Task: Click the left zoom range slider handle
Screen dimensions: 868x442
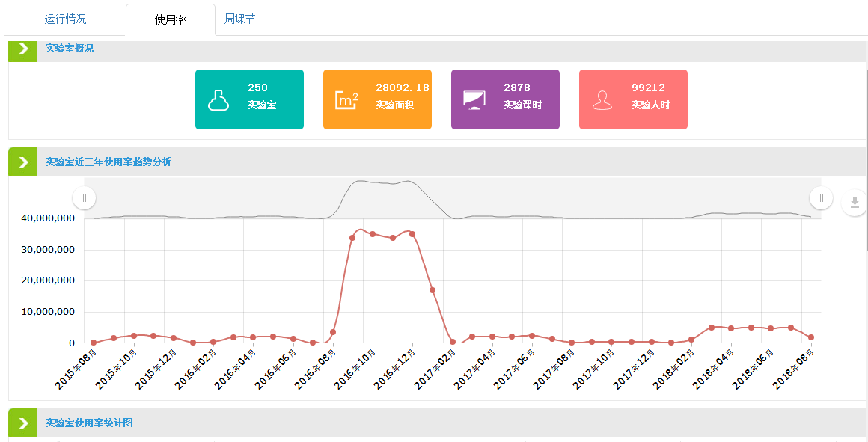Action: 84,198
